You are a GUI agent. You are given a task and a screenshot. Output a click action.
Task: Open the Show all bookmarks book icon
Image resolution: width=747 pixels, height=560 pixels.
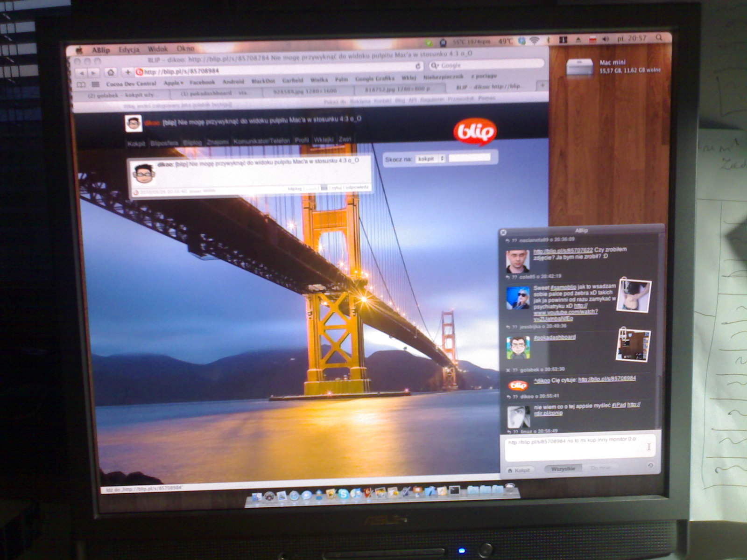pyautogui.click(x=81, y=84)
